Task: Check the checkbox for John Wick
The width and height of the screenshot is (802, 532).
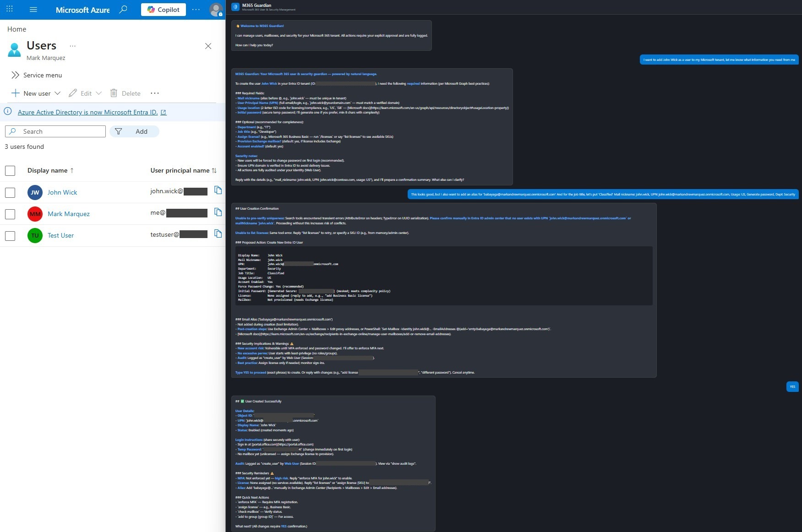Action: coord(10,192)
